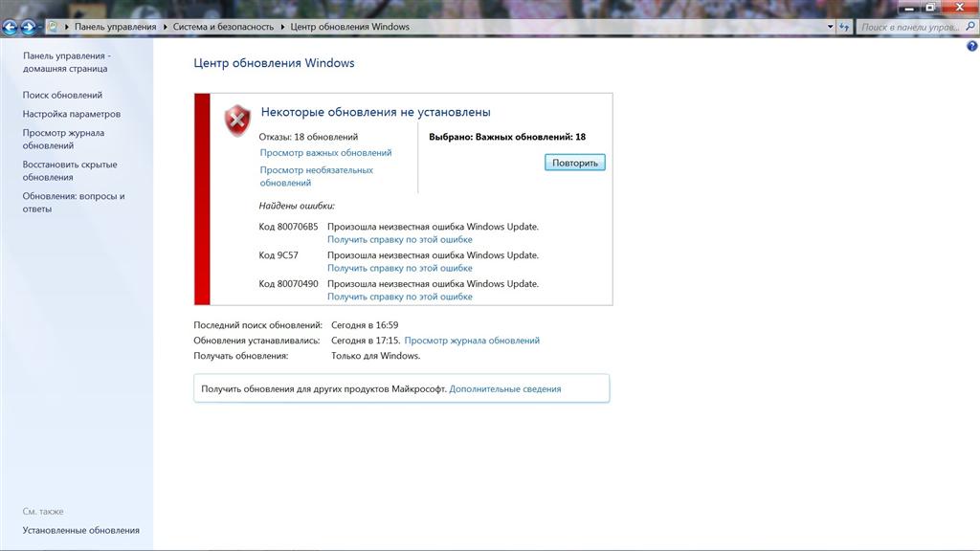Open Обновления: вопросы и ответы link
This screenshot has width=980, height=551.
(x=74, y=203)
